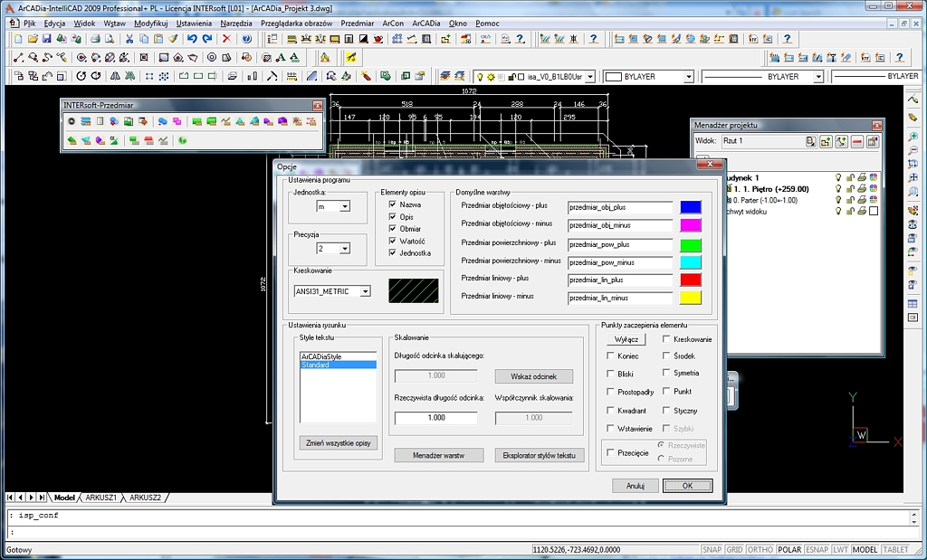
Task: Toggle the Wartość checkbox
Action: (393, 241)
